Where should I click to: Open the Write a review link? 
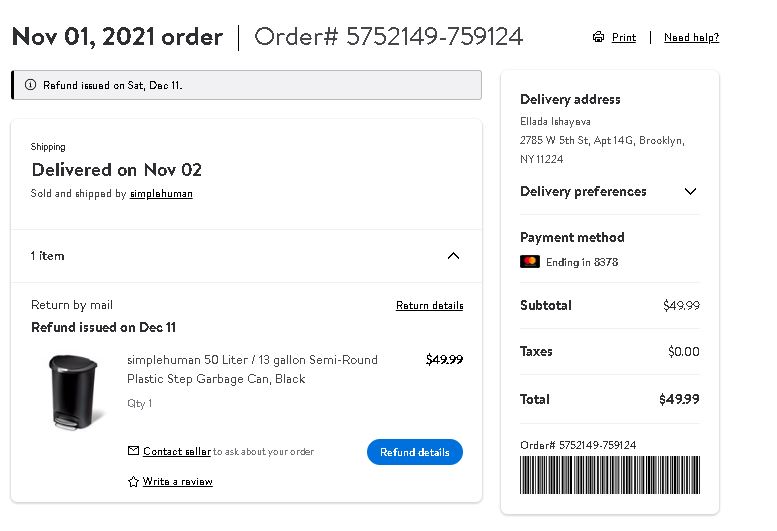click(177, 481)
